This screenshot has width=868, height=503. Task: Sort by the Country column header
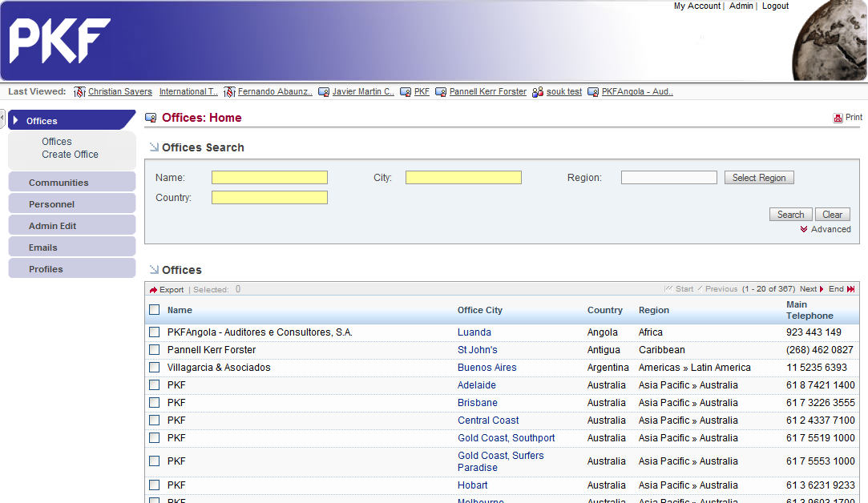click(605, 310)
